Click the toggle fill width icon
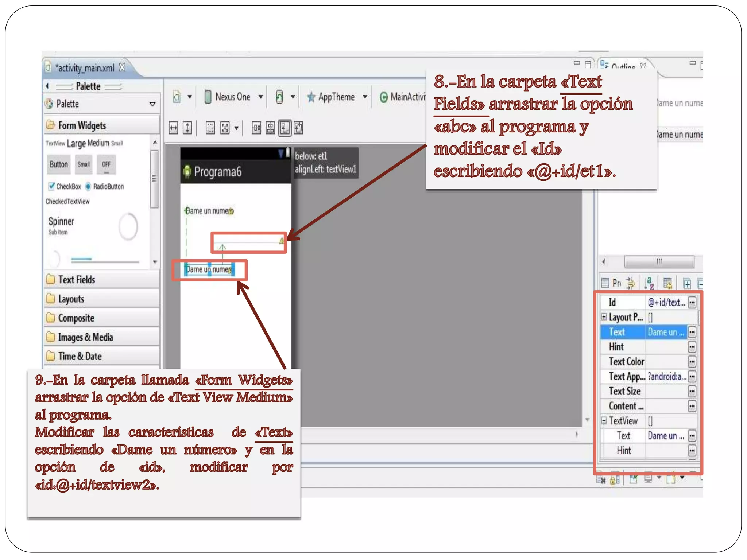 (174, 128)
